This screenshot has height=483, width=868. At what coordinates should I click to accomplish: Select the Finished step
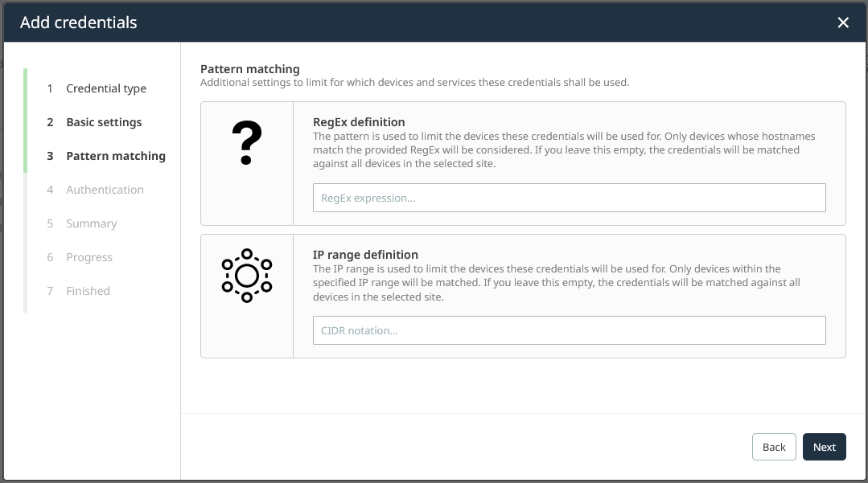pyautogui.click(x=88, y=291)
